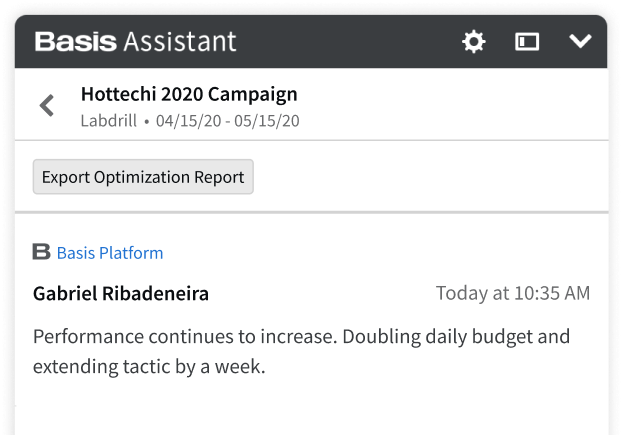Click Export Optimization Report button

(x=143, y=177)
